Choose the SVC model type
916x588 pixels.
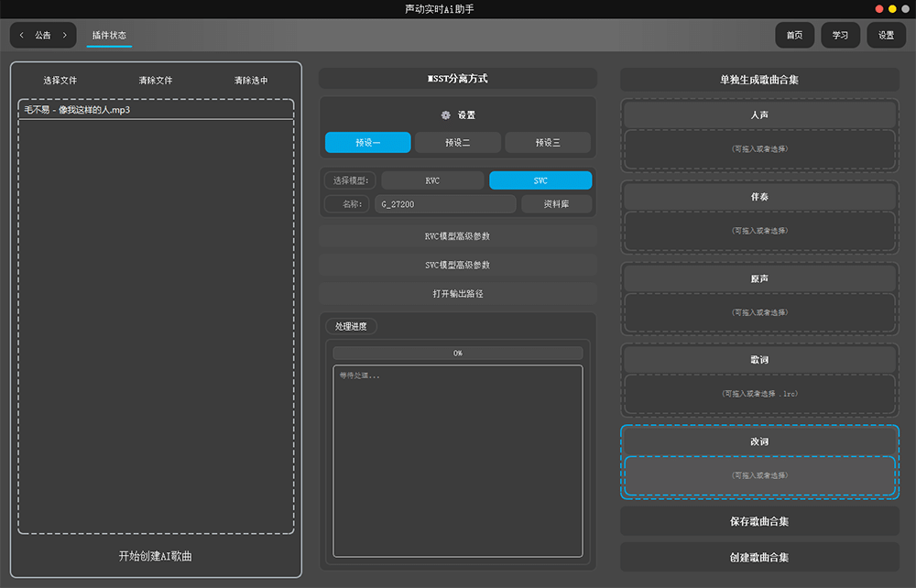[x=540, y=180]
